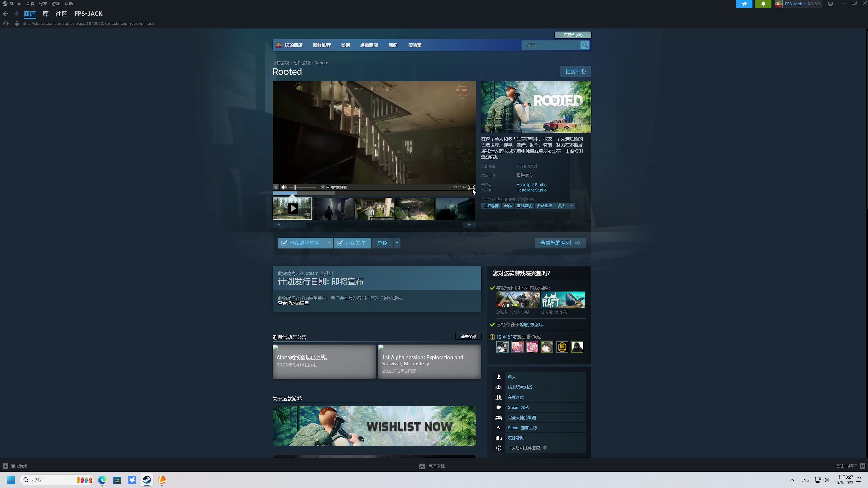Enter fullscreen video mode
Image resolution: width=868 pixels, height=488 pixels.
[x=471, y=187]
